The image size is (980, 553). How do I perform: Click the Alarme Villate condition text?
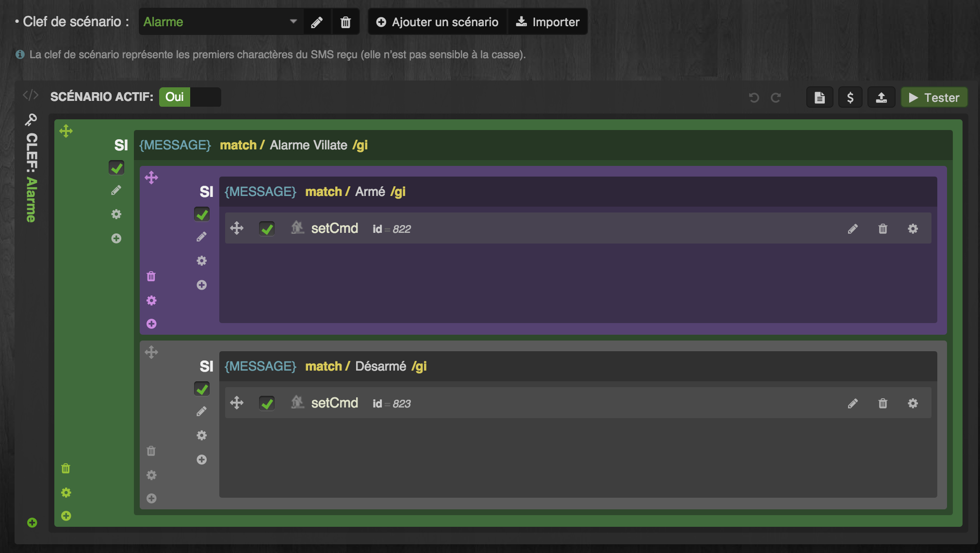[x=253, y=145]
